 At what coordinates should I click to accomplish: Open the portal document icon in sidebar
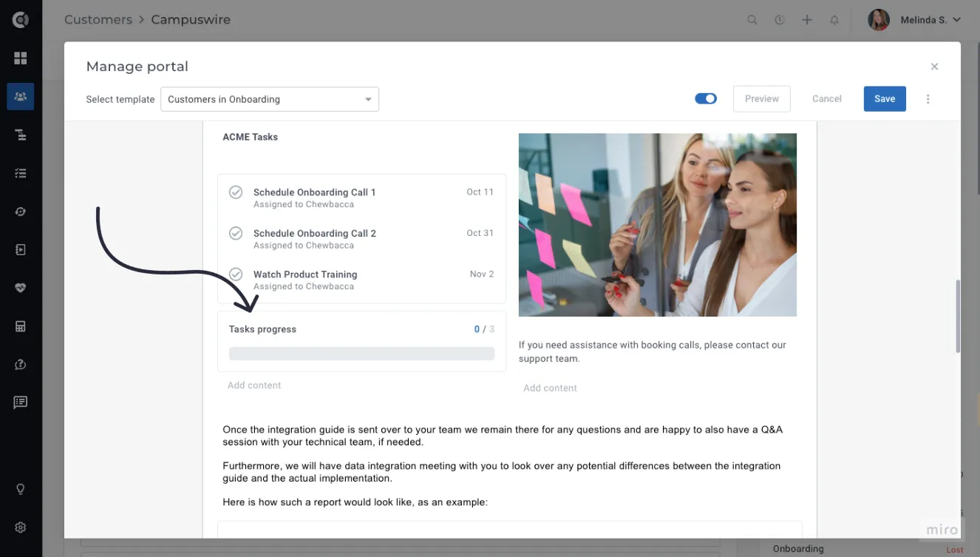coord(21,250)
